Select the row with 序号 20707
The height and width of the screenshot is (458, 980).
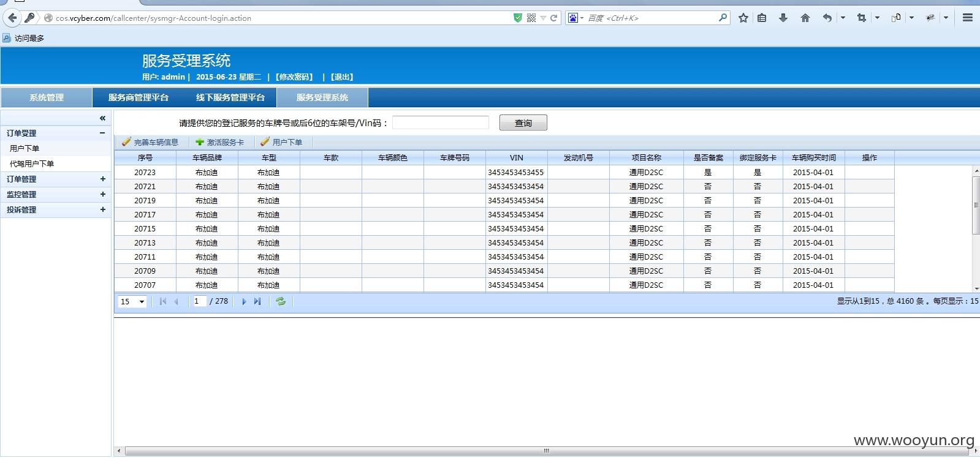coord(504,285)
